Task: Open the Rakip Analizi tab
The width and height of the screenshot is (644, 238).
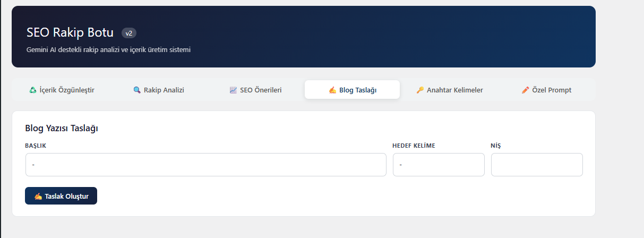Action: click(x=159, y=90)
